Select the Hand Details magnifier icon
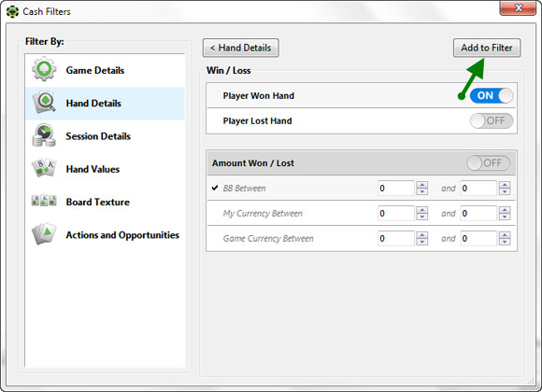 (x=44, y=103)
